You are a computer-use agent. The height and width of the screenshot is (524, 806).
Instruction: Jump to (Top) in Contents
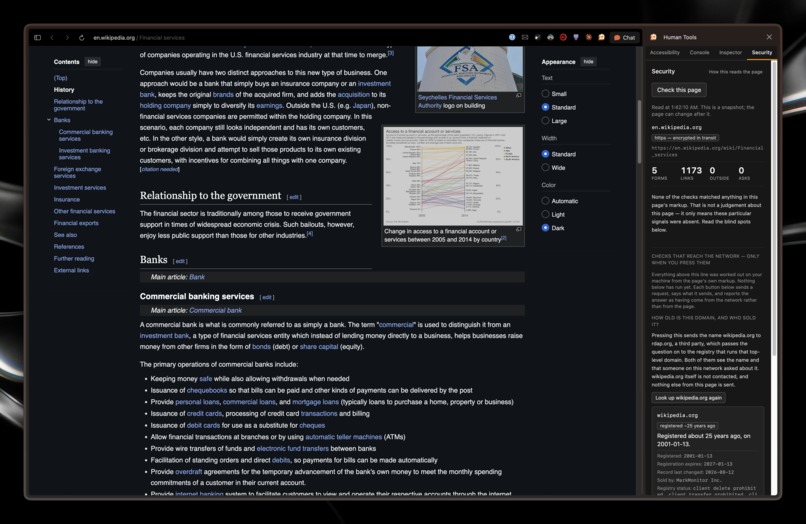pyautogui.click(x=61, y=78)
